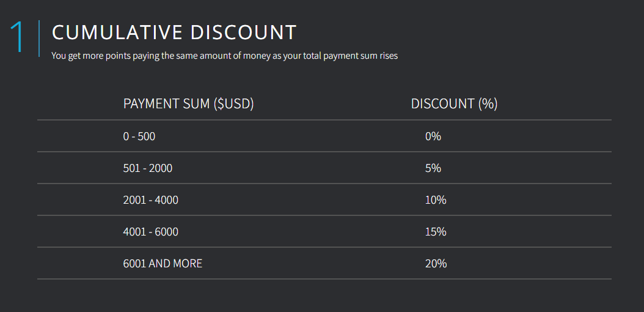Click the 15% discount value
Screen dimensions: 644x312
pos(436,232)
